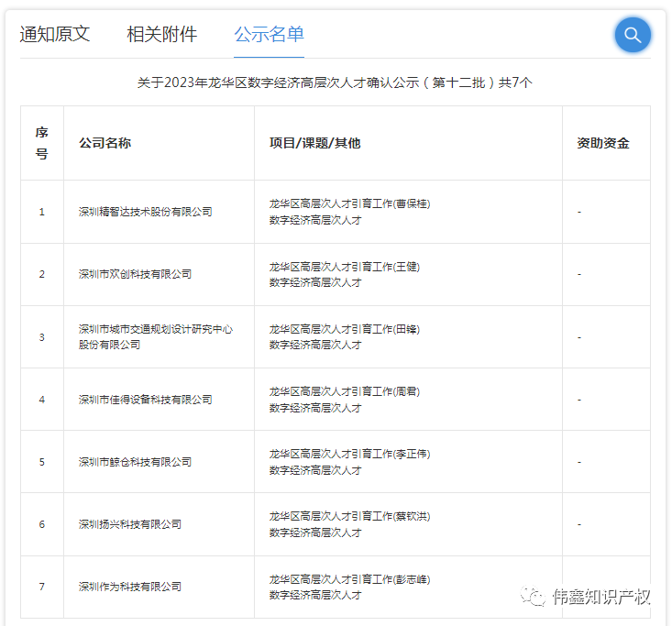Click project entry for 李正伟

tap(349, 462)
